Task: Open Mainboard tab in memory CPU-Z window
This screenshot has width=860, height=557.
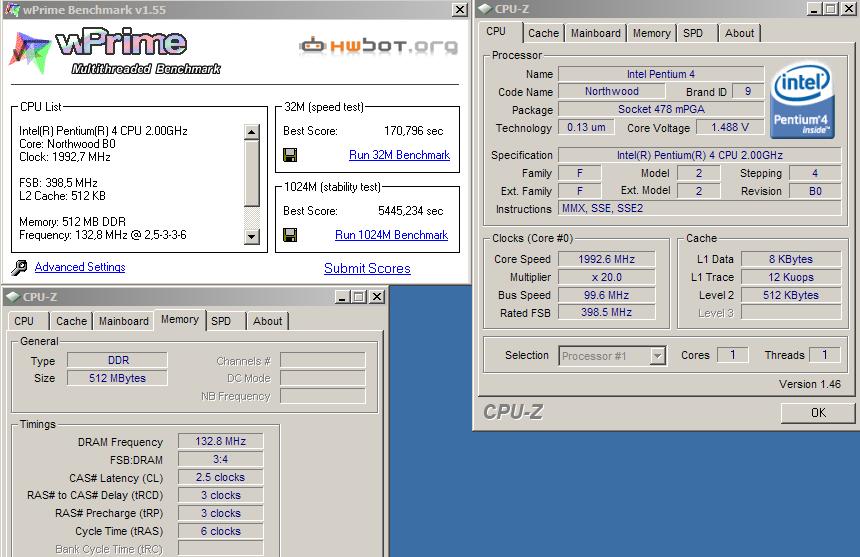Action: point(123,321)
